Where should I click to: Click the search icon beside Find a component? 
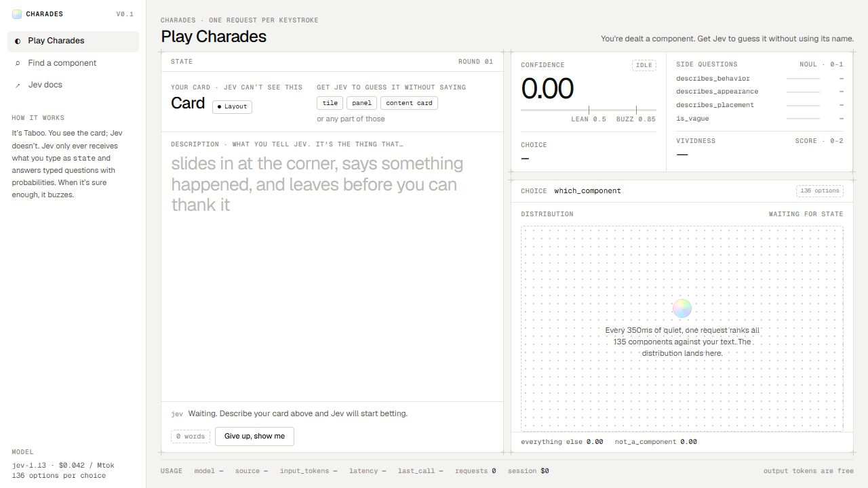pyautogui.click(x=18, y=63)
